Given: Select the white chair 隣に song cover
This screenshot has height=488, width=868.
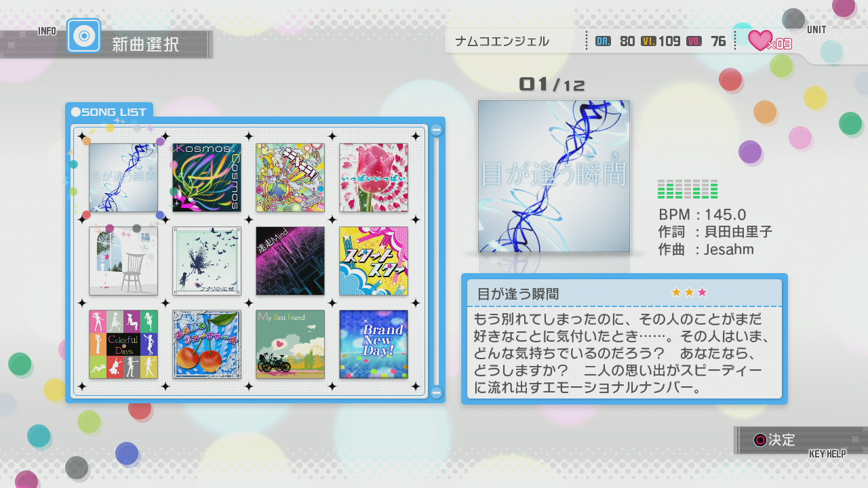Looking at the screenshot, I should click(x=123, y=261).
